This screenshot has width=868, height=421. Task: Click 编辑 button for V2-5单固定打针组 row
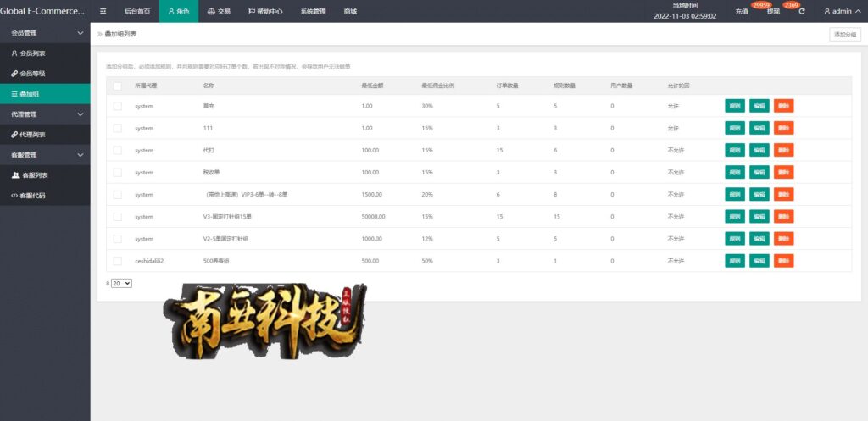pos(759,238)
